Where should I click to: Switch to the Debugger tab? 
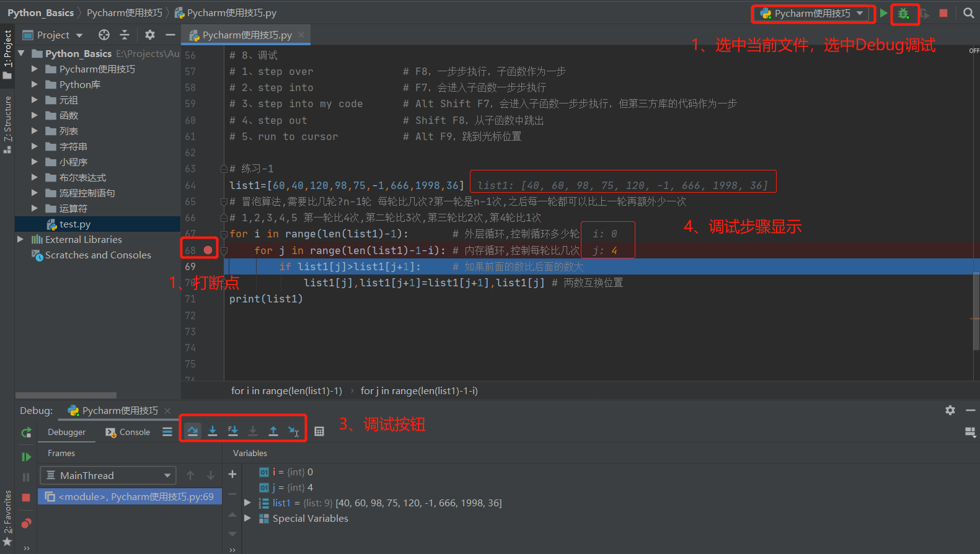[x=67, y=432]
